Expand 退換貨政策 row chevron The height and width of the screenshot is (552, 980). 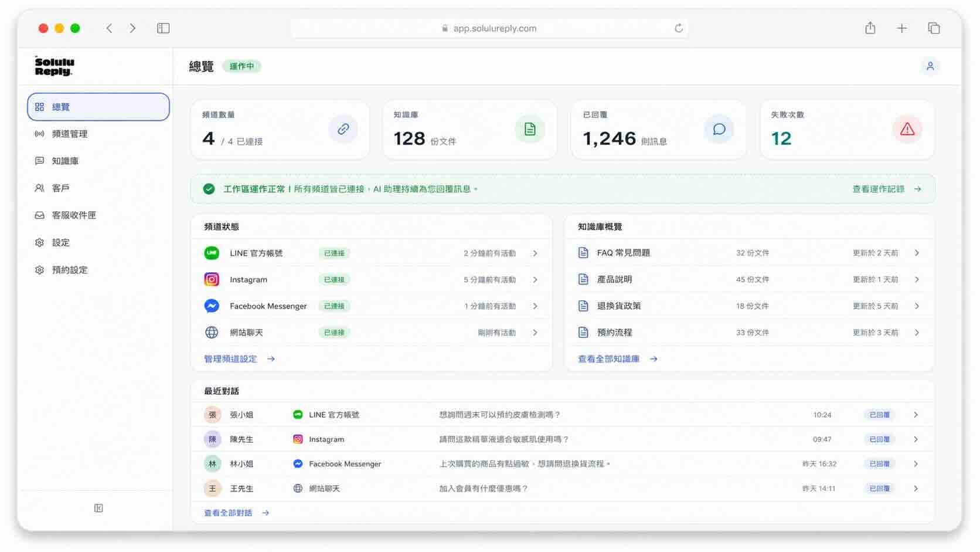(917, 306)
